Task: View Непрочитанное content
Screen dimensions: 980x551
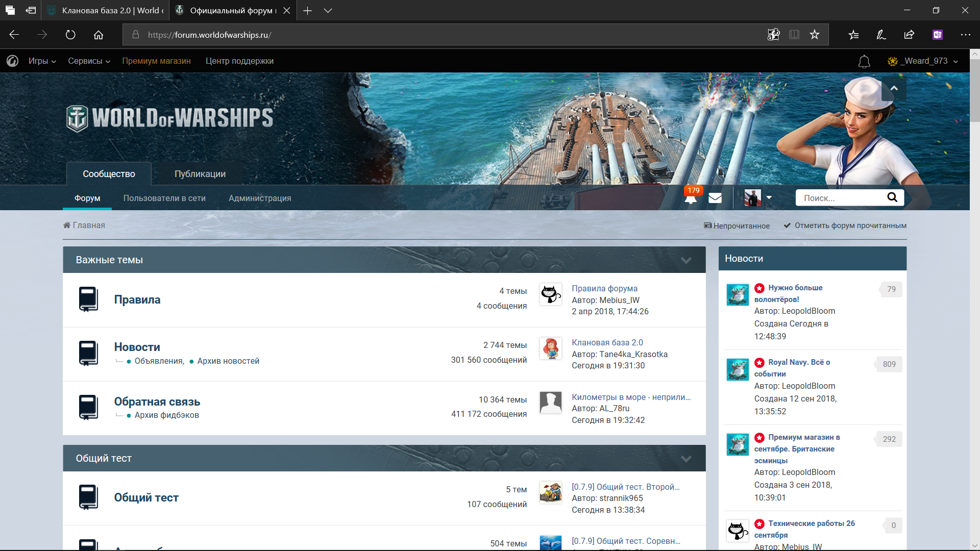Action: click(x=737, y=226)
